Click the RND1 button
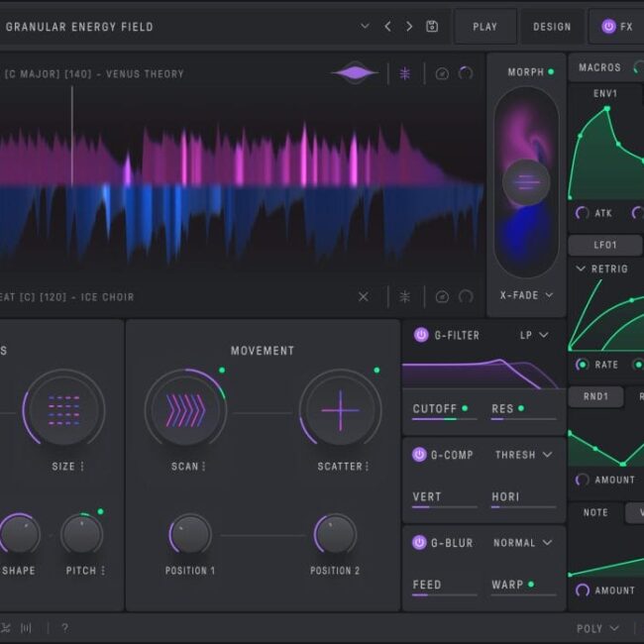The width and height of the screenshot is (644, 644). coord(594,396)
